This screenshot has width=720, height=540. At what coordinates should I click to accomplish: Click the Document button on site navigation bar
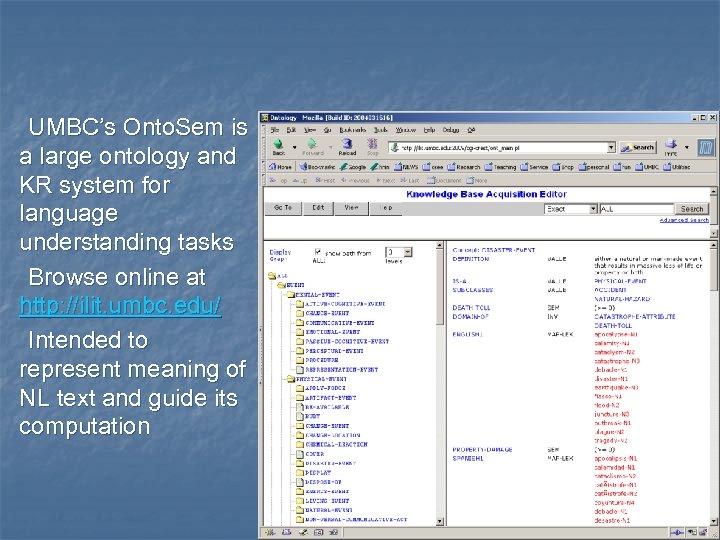point(444,180)
